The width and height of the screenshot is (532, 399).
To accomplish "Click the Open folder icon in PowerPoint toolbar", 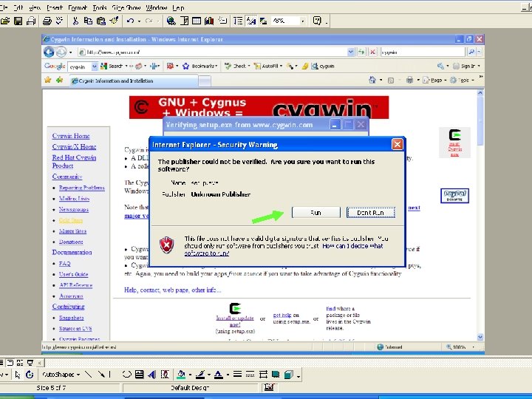I will (5, 21).
